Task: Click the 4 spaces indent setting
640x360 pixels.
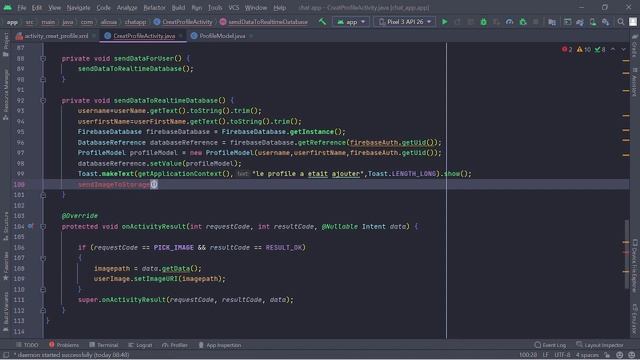Action: pos(587,355)
